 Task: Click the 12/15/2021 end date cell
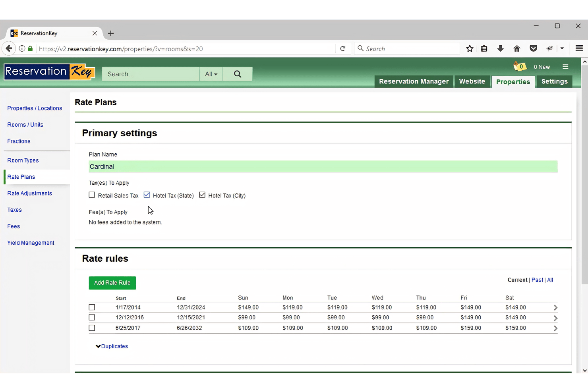[x=191, y=318]
